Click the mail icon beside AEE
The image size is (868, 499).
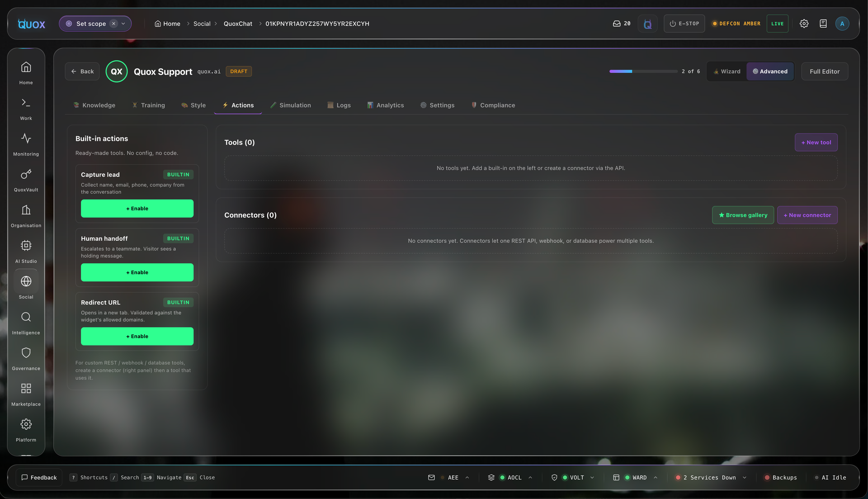[x=431, y=477]
